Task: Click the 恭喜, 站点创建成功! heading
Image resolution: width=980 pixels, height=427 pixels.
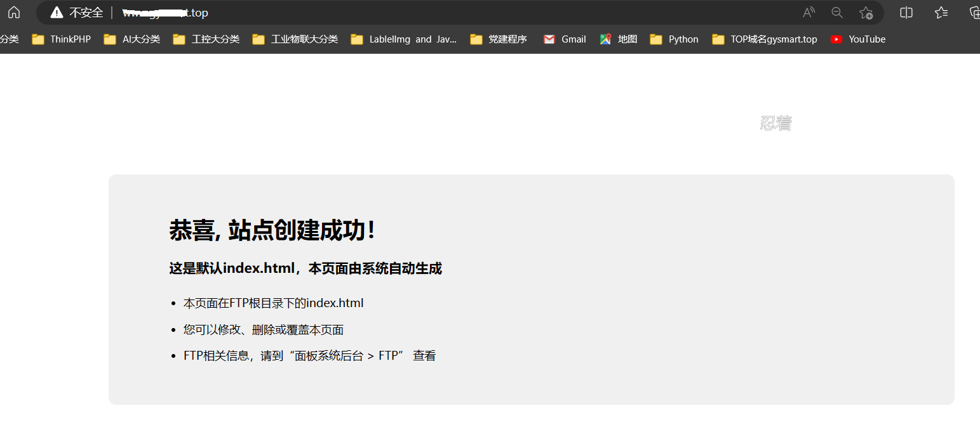Action: pos(272,230)
